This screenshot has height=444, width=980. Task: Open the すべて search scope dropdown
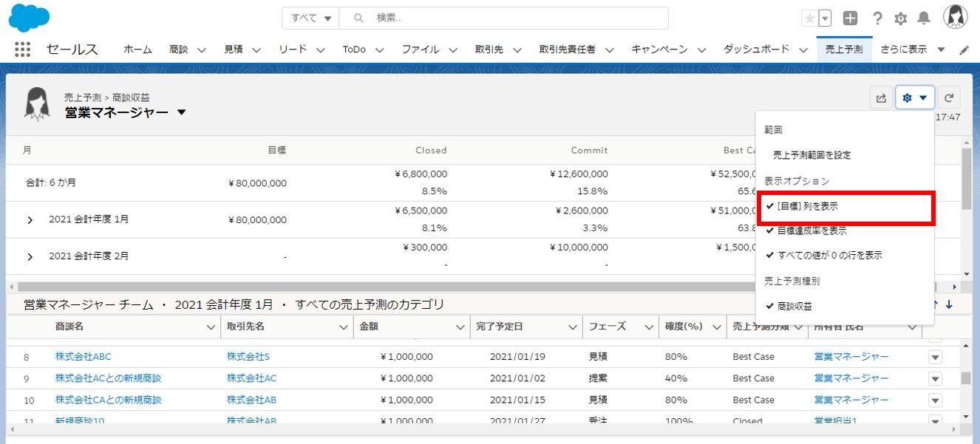tap(310, 18)
